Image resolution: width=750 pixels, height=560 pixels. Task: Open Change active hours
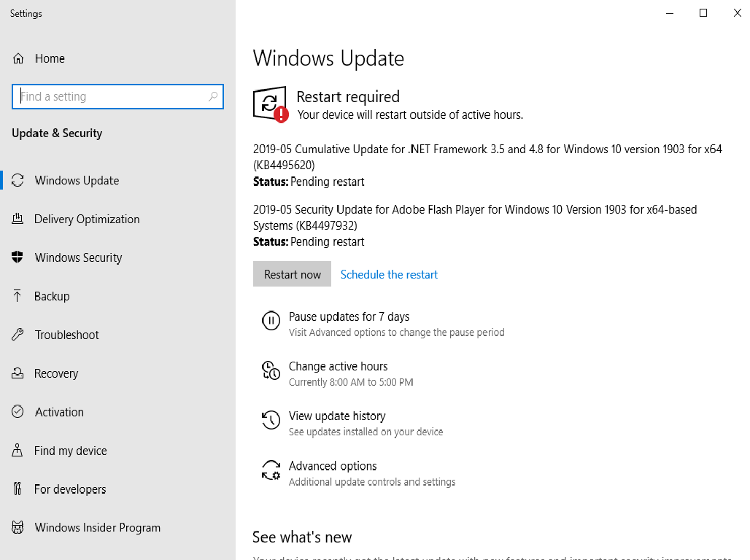[339, 366]
